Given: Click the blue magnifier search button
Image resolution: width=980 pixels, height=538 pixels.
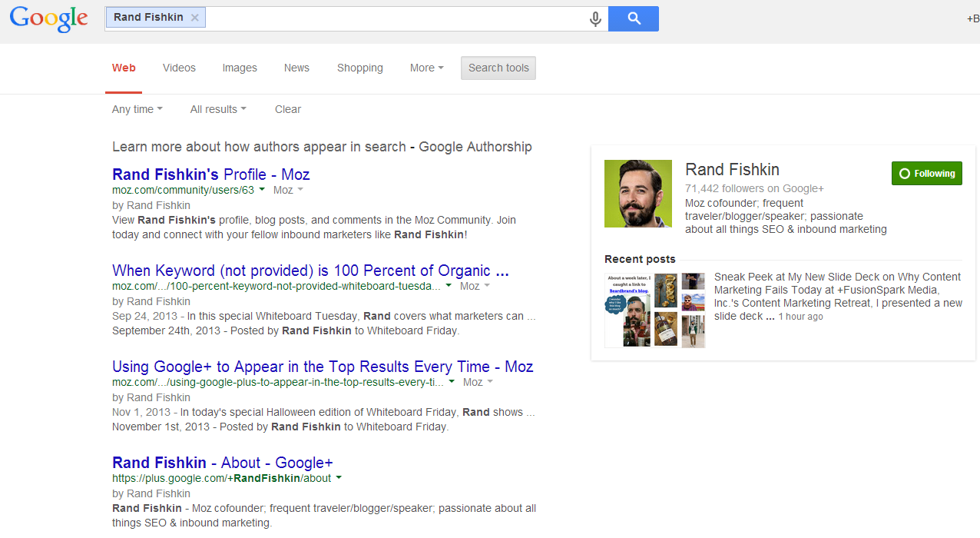Looking at the screenshot, I should 634,19.
